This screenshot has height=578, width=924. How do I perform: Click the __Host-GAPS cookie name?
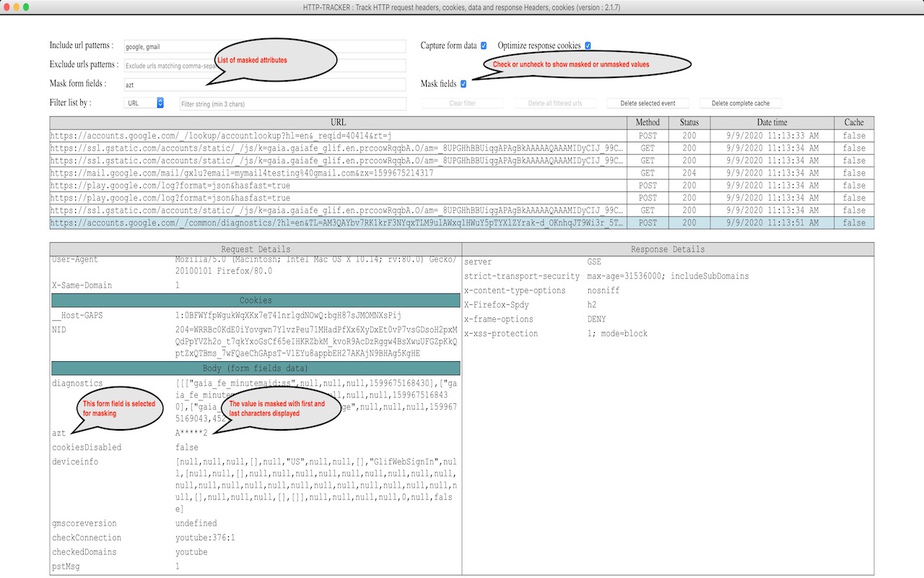(78, 316)
